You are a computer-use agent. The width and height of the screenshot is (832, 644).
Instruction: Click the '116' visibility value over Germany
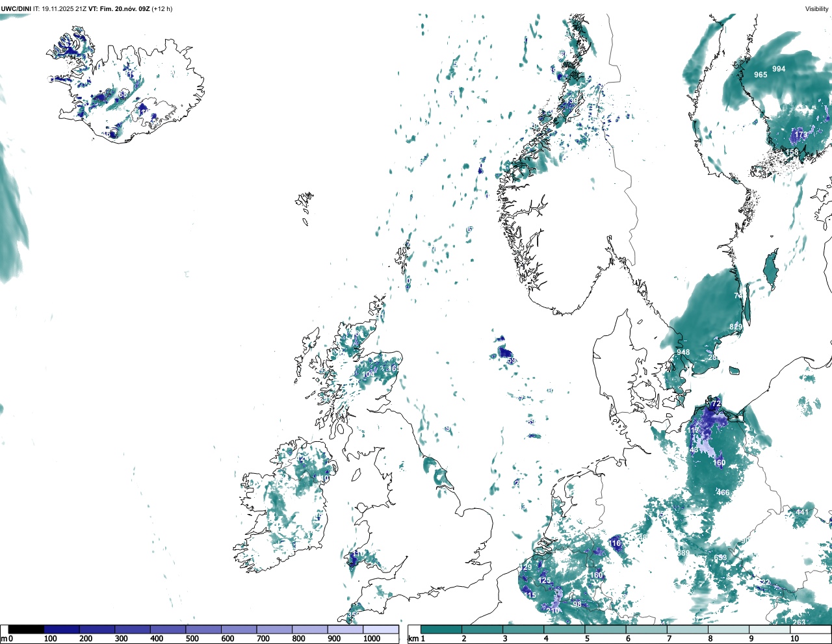[615, 543]
